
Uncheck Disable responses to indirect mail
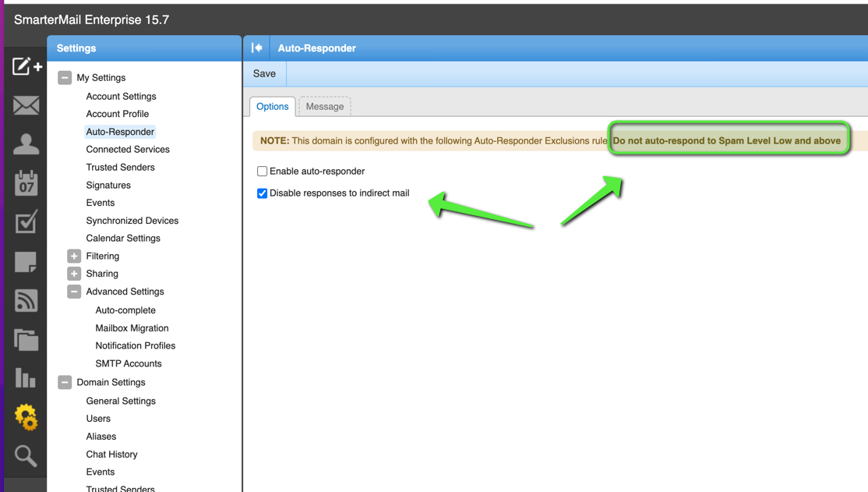pyautogui.click(x=263, y=193)
